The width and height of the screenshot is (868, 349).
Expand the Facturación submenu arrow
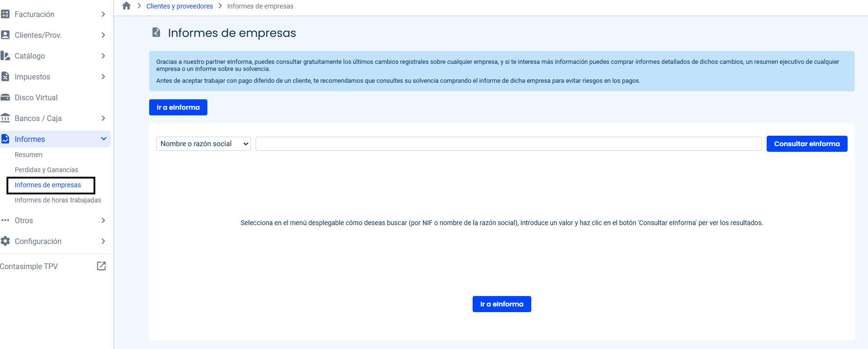(103, 14)
